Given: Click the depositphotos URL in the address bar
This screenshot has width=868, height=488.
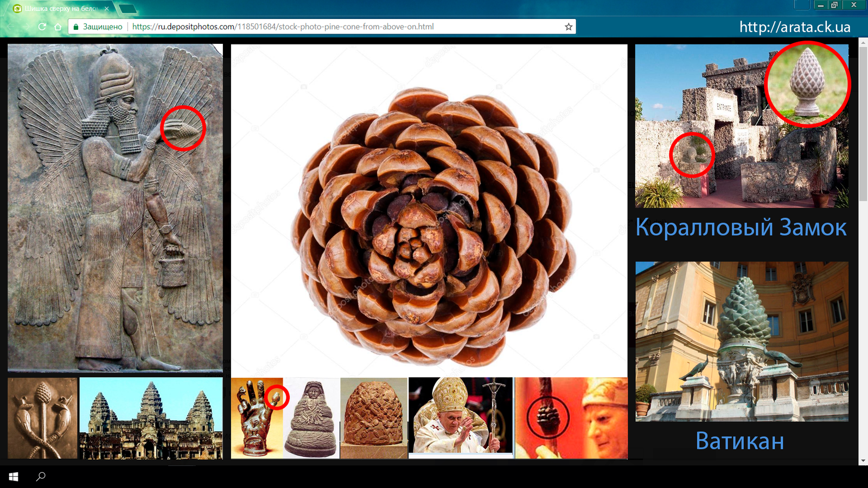Looking at the screenshot, I should [283, 27].
